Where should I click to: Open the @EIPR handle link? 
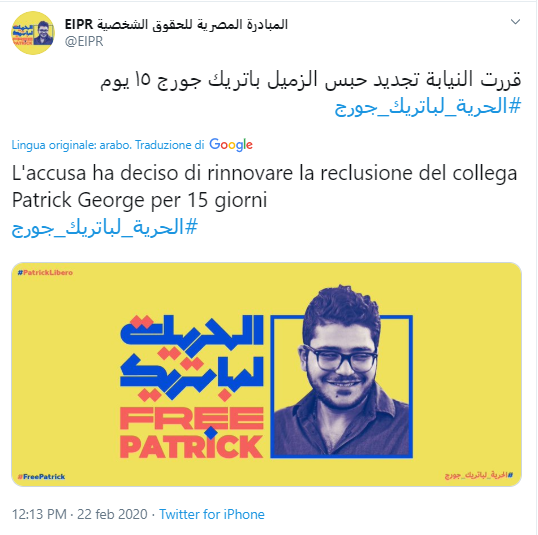(84, 41)
